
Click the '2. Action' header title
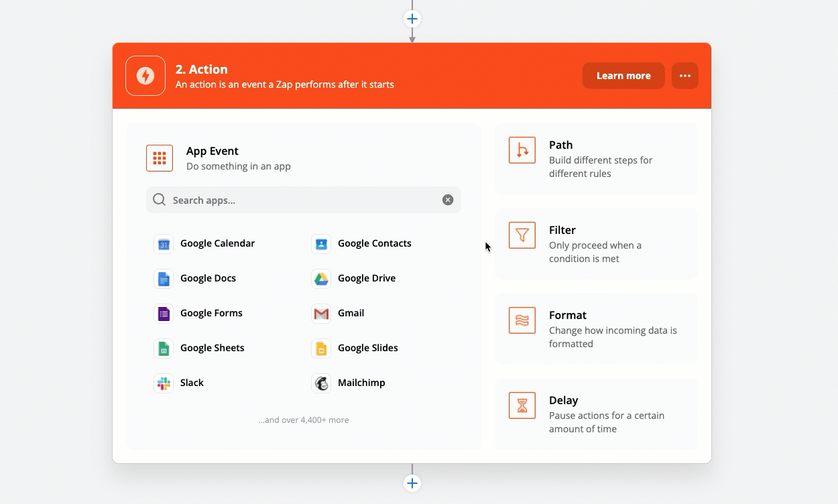(x=202, y=69)
